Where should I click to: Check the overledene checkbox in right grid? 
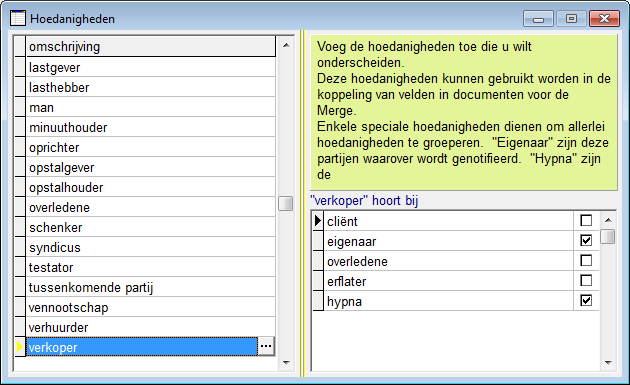[x=586, y=260]
